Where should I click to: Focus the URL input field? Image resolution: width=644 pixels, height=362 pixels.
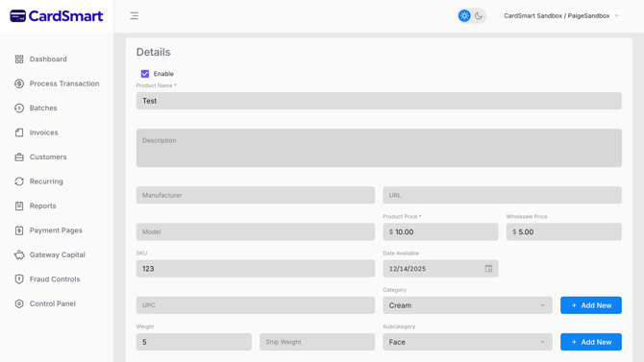click(502, 195)
